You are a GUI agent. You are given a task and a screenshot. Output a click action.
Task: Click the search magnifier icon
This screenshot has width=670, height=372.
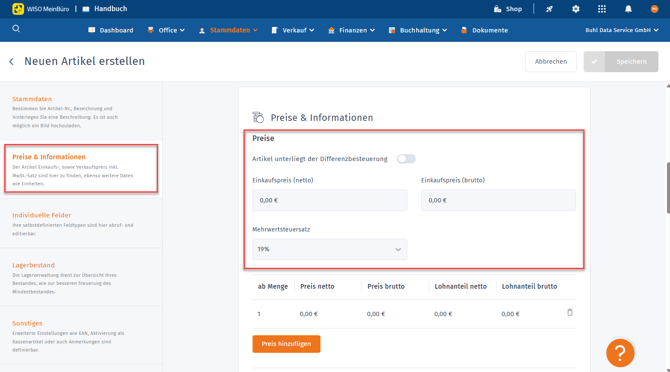(16, 29)
